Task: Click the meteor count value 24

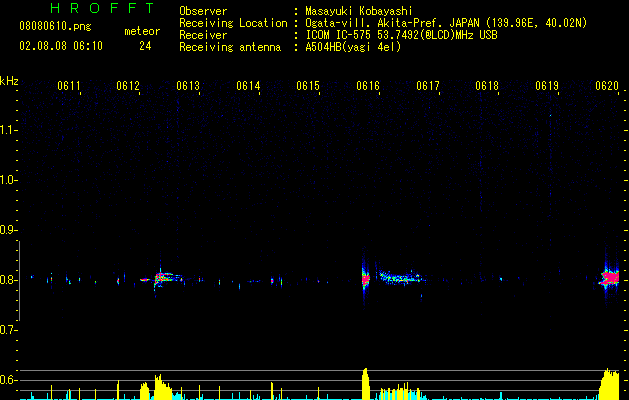Action: click(x=145, y=46)
